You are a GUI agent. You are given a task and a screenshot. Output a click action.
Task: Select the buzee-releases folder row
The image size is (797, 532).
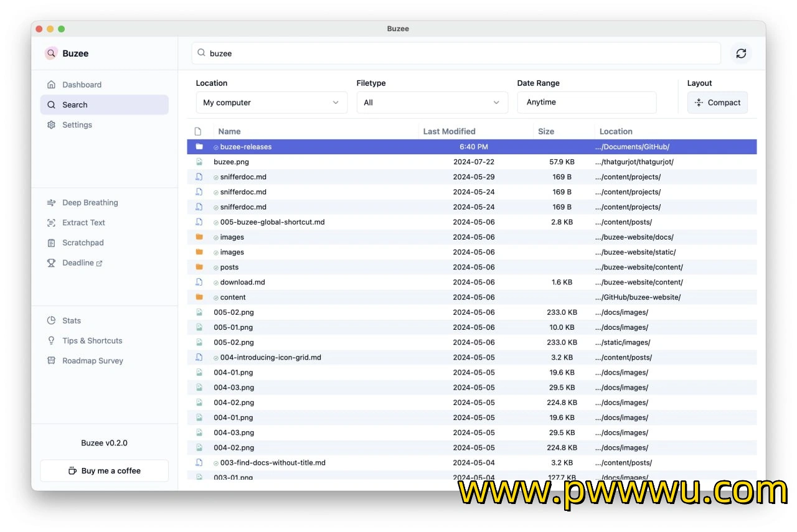click(472, 147)
